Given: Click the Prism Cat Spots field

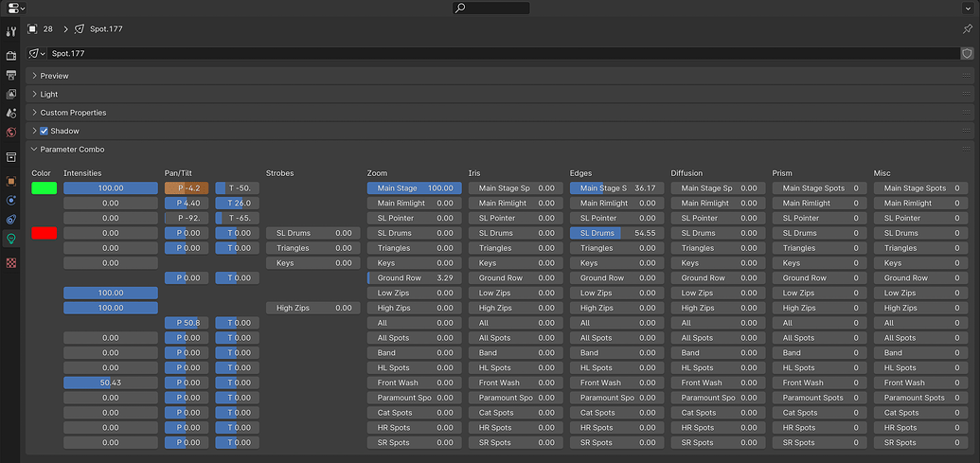Looking at the screenshot, I should pyautogui.click(x=819, y=413).
